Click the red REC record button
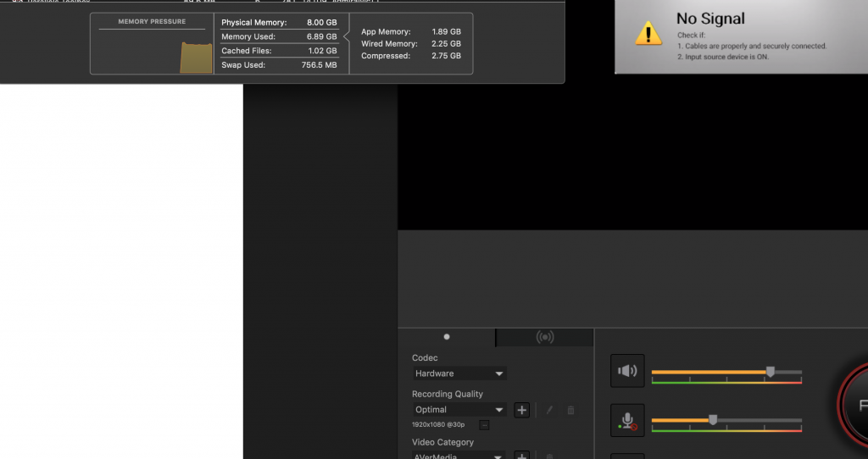This screenshot has height=459, width=868. (x=853, y=405)
